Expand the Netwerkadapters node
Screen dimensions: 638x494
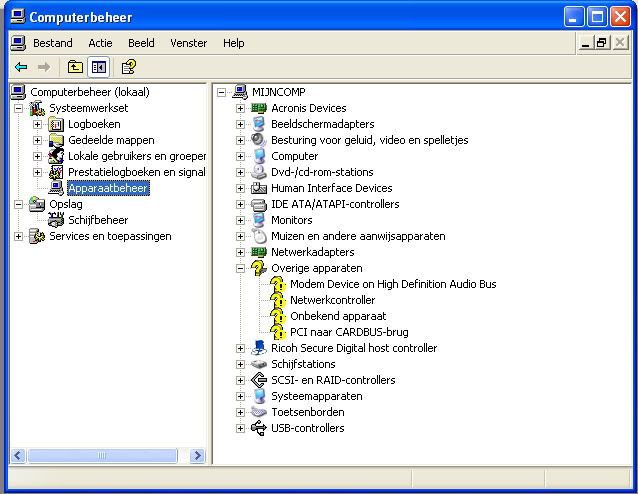coord(240,252)
